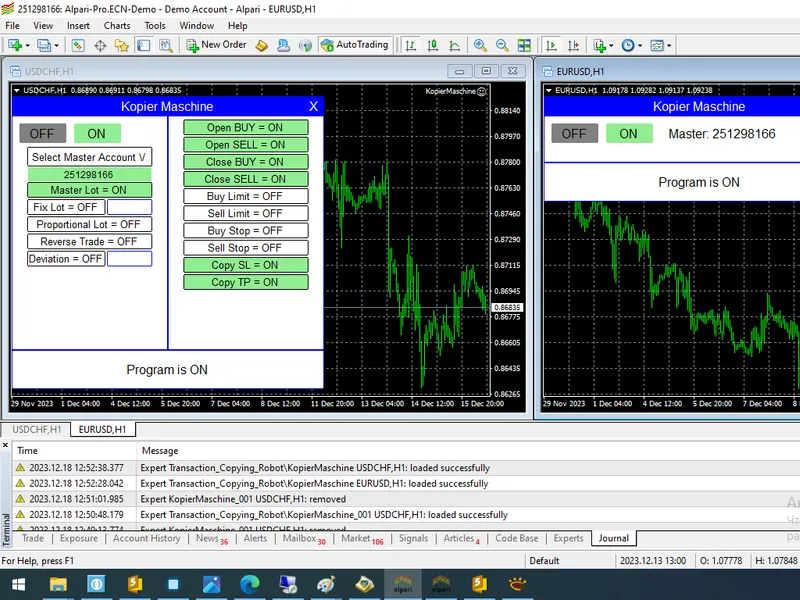Open the MetaEditor yellow book icon
This screenshot has width=800, height=600.
pos(262,45)
